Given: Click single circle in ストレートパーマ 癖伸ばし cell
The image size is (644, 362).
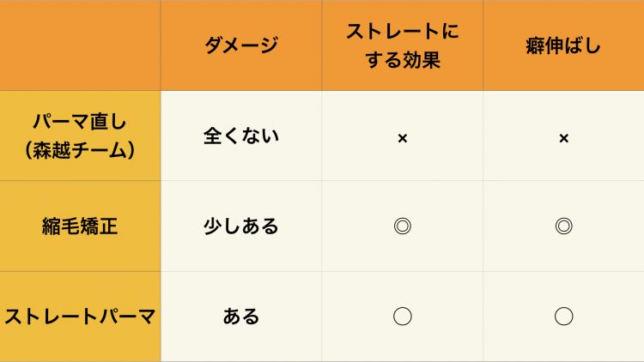Looking at the screenshot, I should click(x=564, y=317).
